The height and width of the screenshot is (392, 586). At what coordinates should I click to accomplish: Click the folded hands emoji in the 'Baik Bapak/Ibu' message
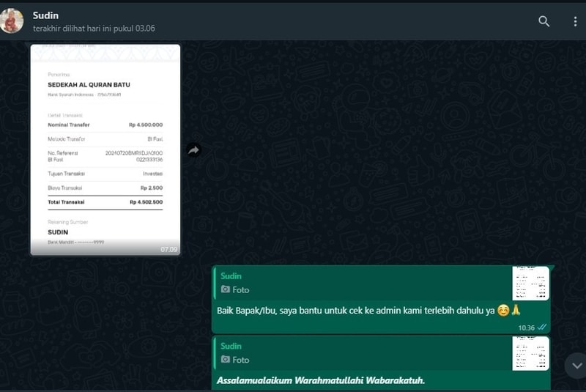(x=516, y=310)
